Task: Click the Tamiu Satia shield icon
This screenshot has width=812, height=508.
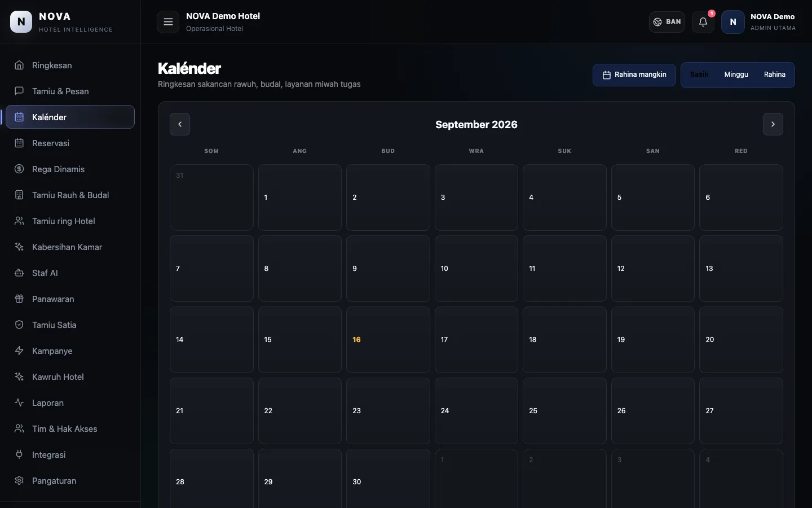Action: (19, 325)
